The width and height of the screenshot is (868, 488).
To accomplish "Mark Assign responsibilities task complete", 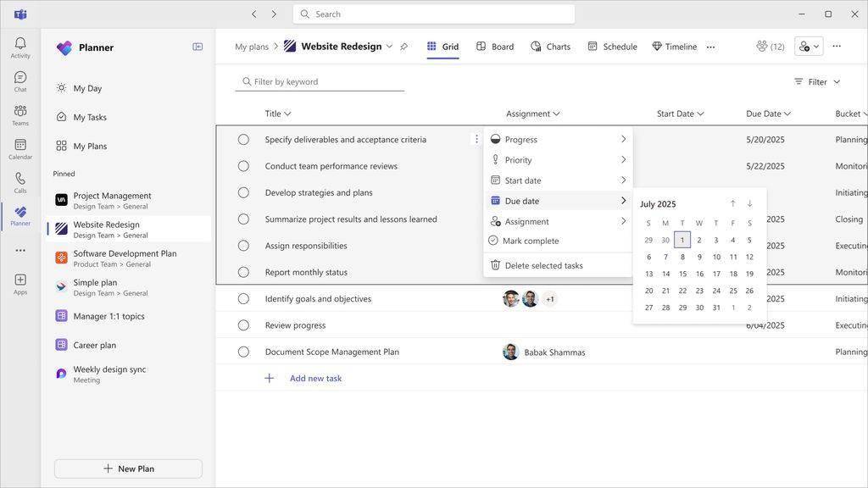I will [243, 246].
